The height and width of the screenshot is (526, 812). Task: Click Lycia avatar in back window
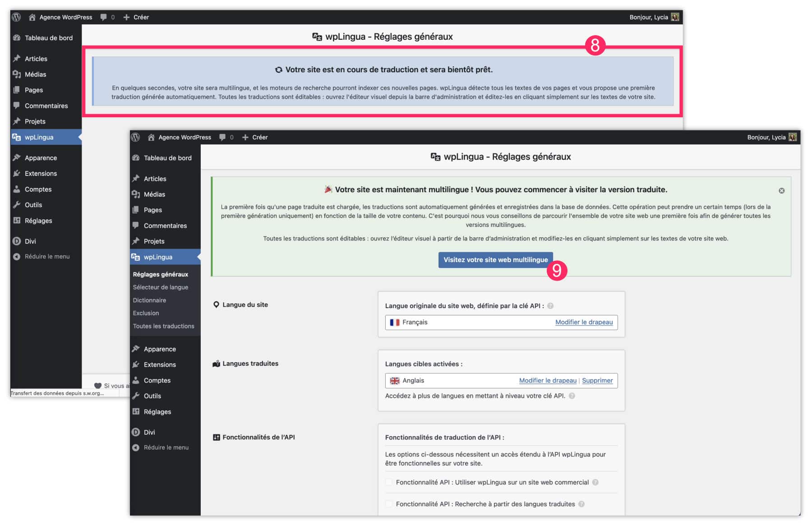click(675, 17)
